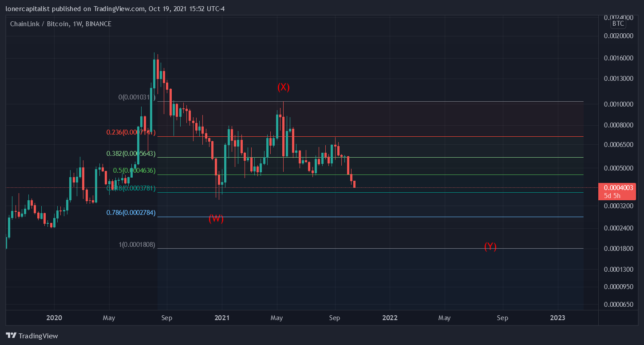Click the 0.236 Fibonacci level label
Image resolution: width=644 pixels, height=345 pixels.
pyautogui.click(x=130, y=132)
